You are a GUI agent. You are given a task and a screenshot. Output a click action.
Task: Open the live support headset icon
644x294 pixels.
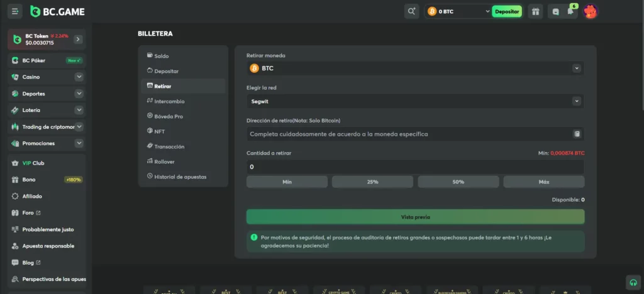click(633, 283)
